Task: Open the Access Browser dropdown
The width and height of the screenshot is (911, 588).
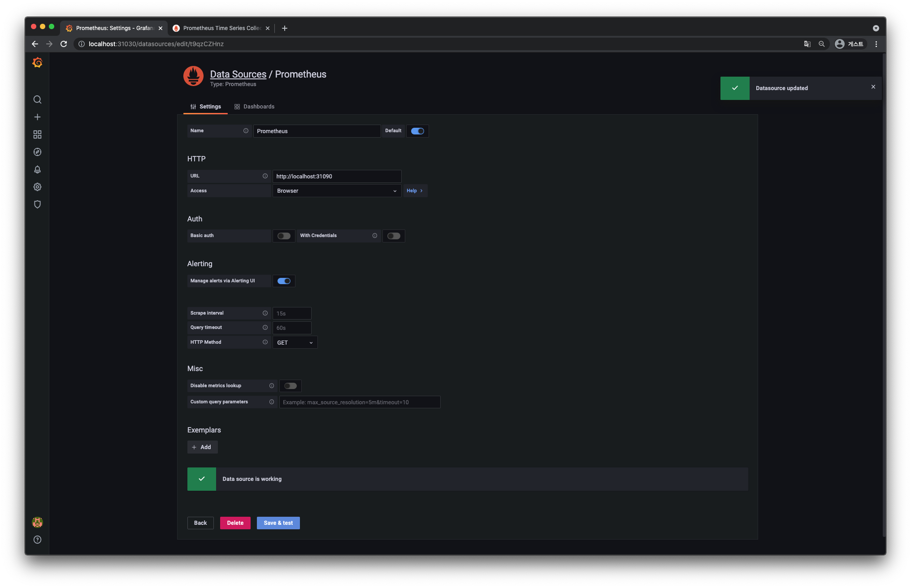Action: (337, 191)
